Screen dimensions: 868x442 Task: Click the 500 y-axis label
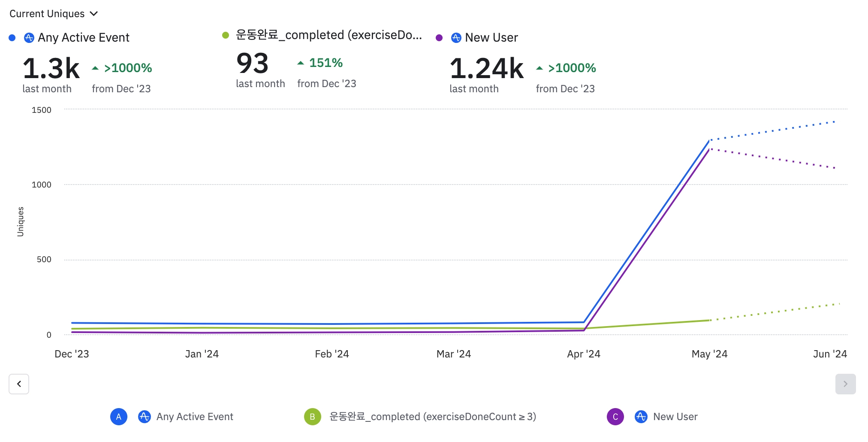click(44, 259)
